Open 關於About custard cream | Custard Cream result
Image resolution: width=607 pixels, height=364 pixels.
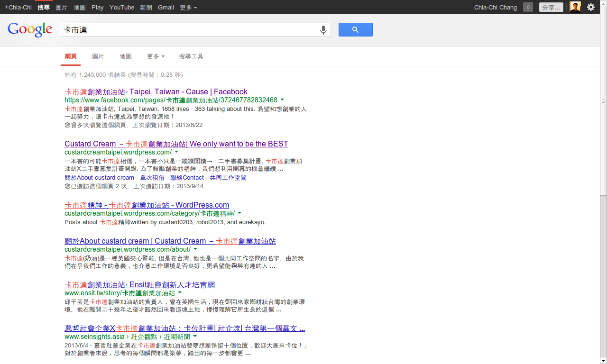click(x=170, y=241)
